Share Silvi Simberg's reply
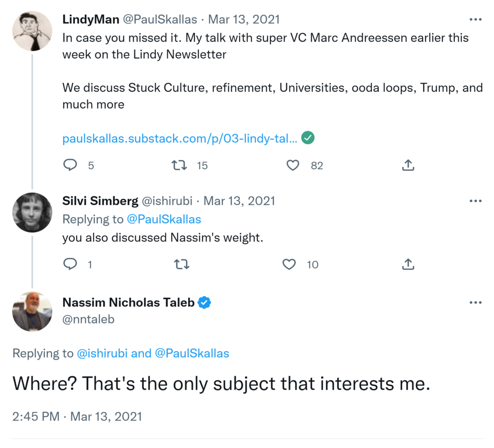494x448 pixels. [x=408, y=264]
